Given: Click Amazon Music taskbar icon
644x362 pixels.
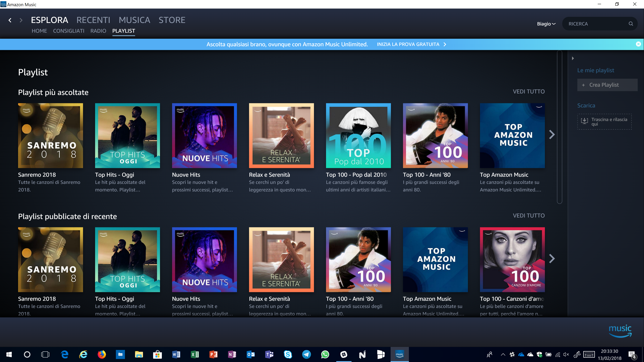Looking at the screenshot, I should 399,354.
